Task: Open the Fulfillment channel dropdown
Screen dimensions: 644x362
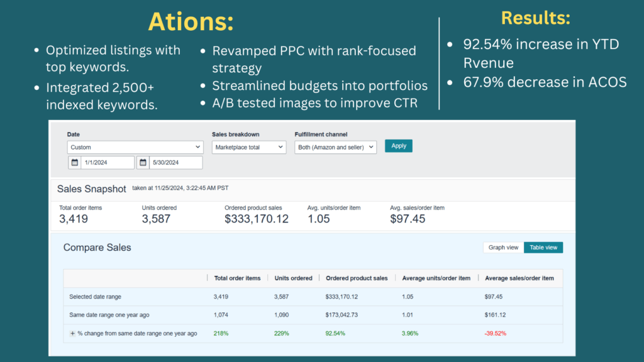Action: coord(336,146)
